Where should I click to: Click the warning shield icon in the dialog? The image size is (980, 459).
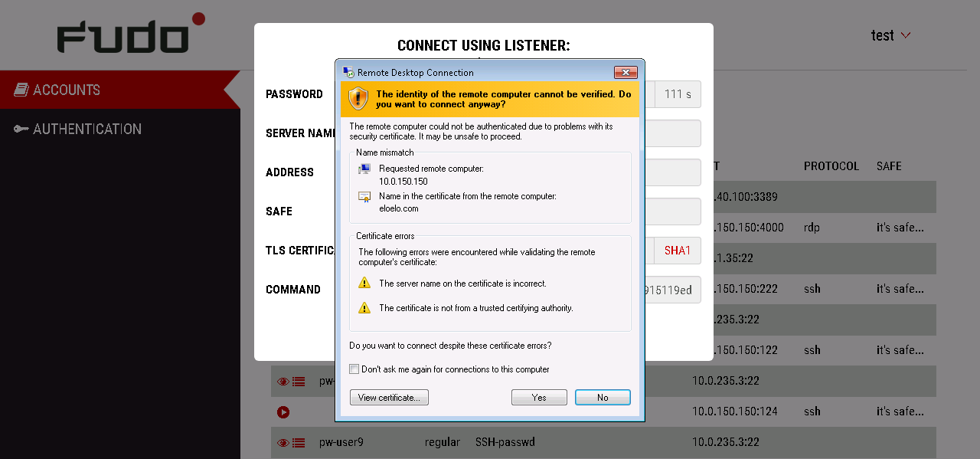(x=358, y=99)
